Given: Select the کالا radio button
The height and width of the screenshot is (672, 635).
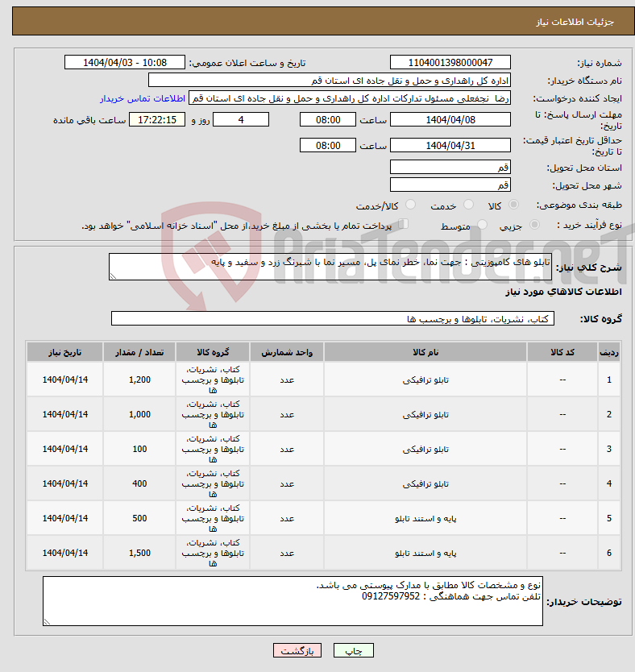Looking at the screenshot, I should 513,205.
